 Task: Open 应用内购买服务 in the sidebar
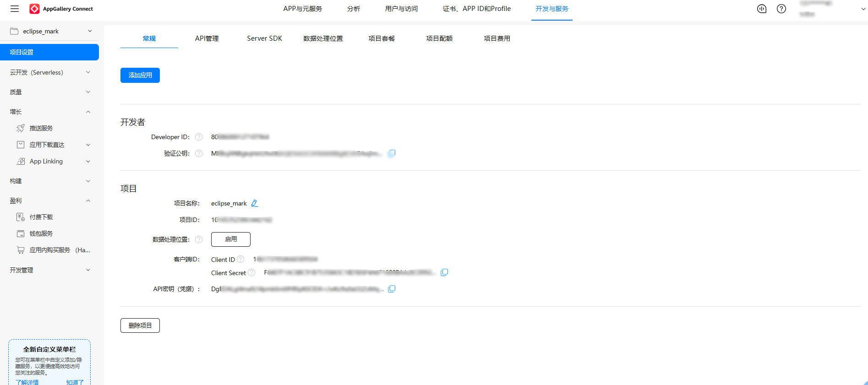click(60, 250)
